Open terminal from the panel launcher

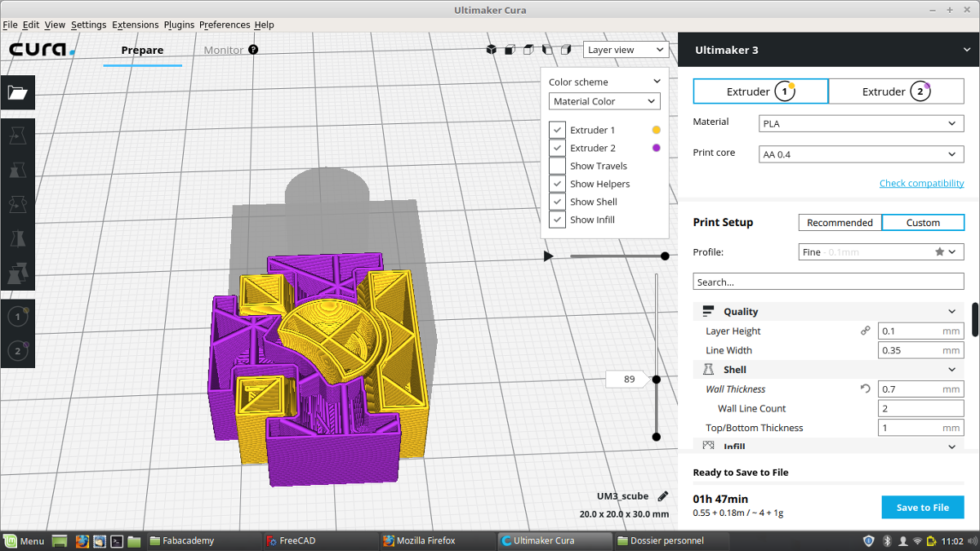117,540
